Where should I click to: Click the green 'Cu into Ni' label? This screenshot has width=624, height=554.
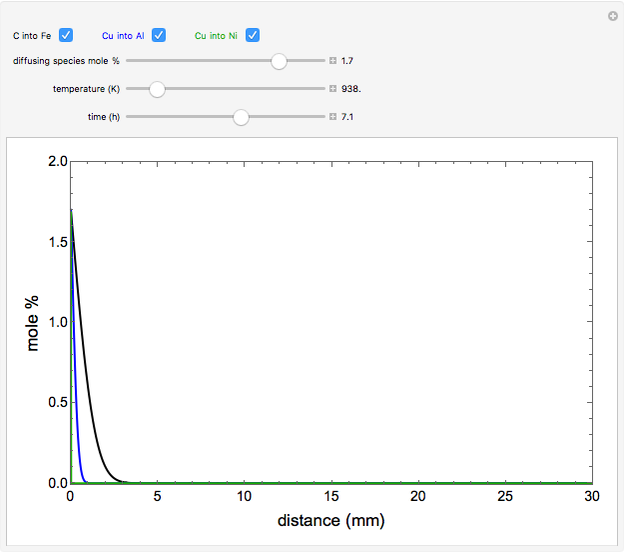pos(215,35)
